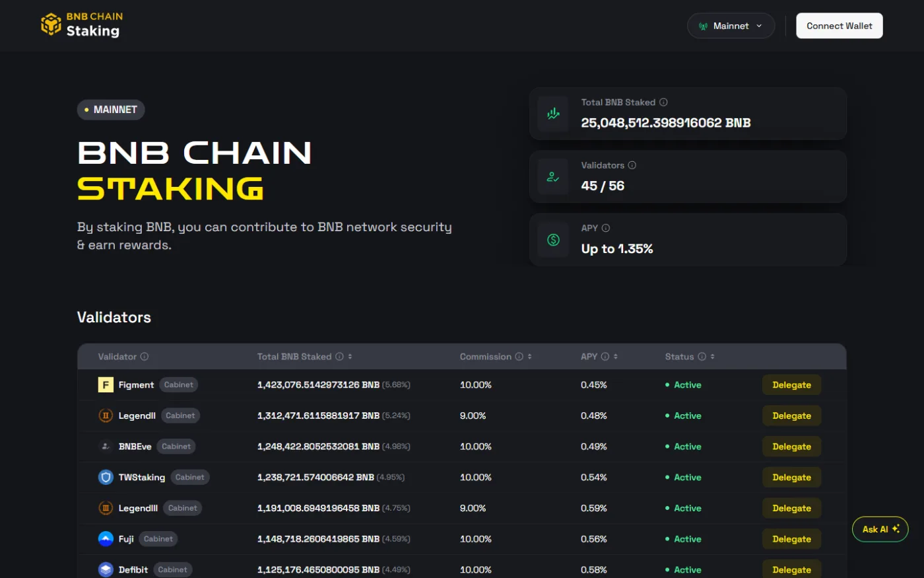The image size is (924, 578).
Task: Click total staked value 25,048,512.398916062 BNB
Action: point(666,123)
